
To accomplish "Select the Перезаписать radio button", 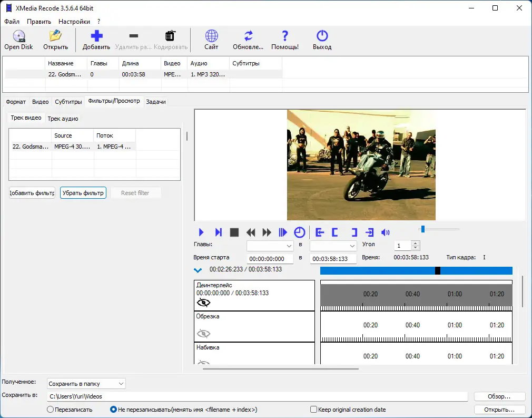I will point(51,410).
